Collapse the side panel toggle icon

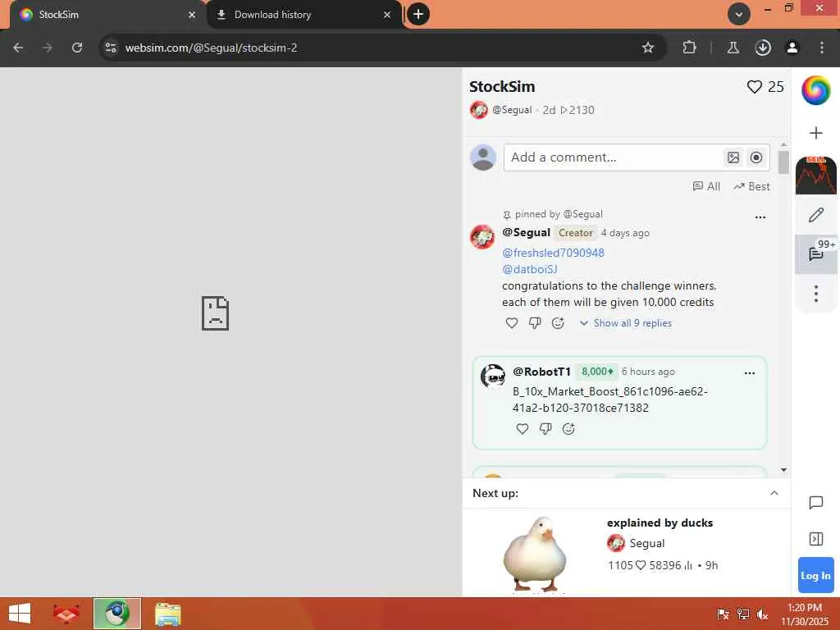click(815, 539)
